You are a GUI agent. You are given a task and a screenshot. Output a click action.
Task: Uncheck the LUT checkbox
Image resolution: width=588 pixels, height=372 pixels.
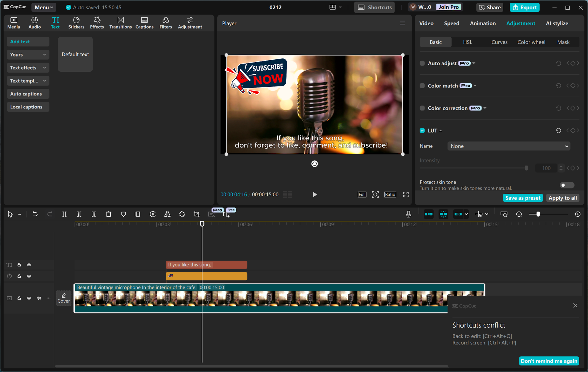point(422,130)
